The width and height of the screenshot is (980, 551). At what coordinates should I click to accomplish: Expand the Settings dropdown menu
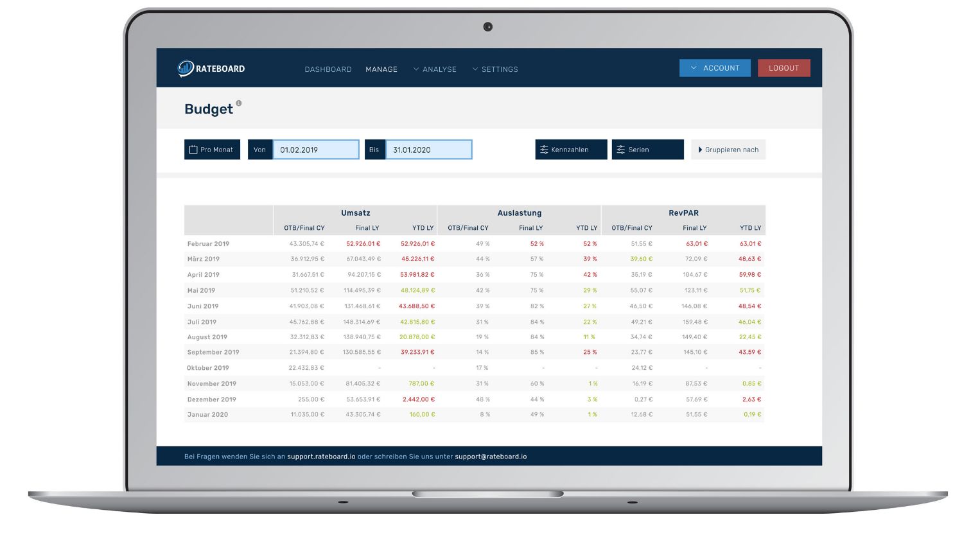click(495, 69)
